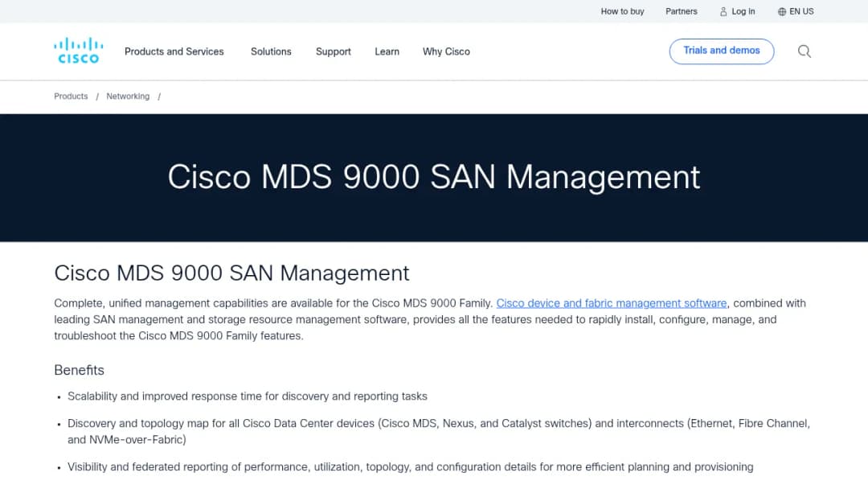
Task: Click the Log in user icon
Action: [x=723, y=11]
